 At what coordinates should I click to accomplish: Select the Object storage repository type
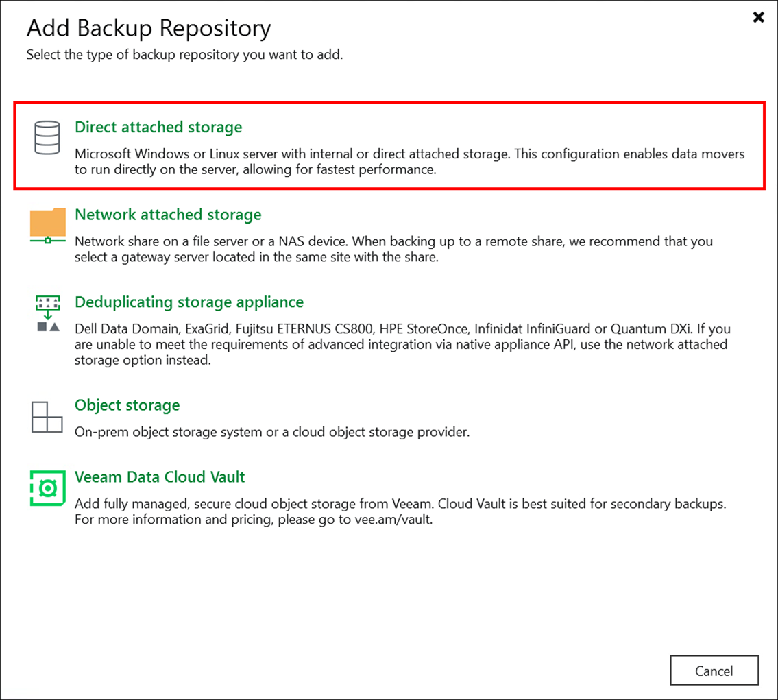click(127, 405)
